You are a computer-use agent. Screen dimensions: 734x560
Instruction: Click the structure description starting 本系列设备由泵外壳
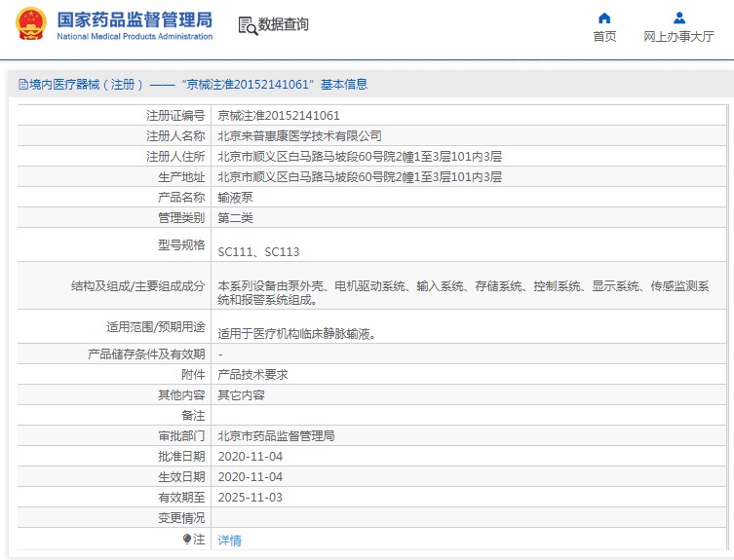tap(463, 293)
